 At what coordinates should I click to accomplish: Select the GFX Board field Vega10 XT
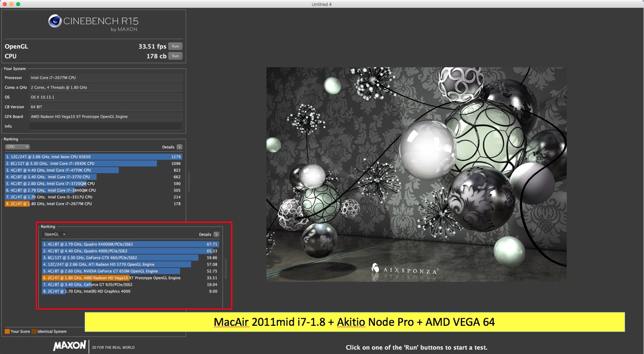(105, 116)
